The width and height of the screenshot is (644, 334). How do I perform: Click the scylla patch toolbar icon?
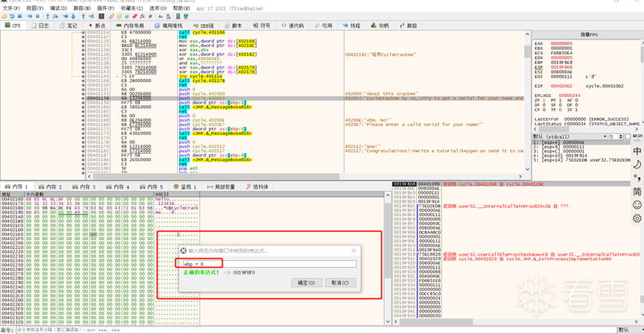click(x=101, y=16)
